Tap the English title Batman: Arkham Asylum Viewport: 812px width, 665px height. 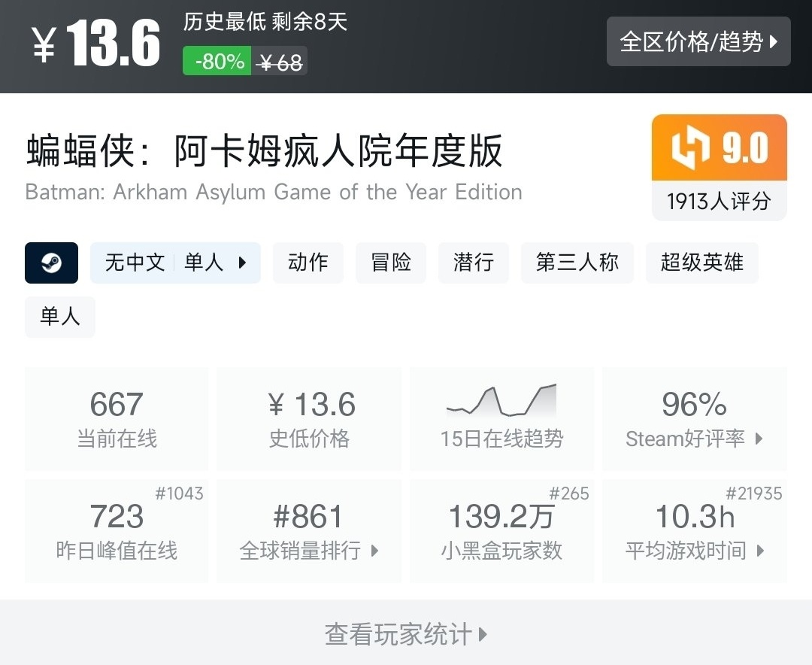point(274,192)
